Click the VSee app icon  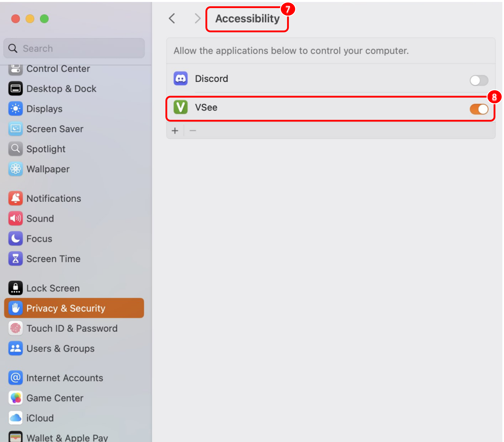pyautogui.click(x=180, y=107)
